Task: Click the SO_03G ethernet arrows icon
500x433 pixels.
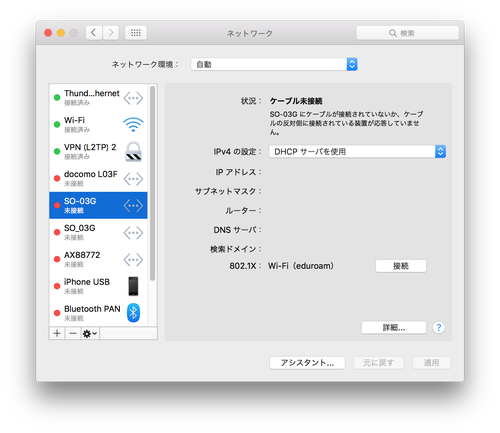Action: (x=133, y=233)
